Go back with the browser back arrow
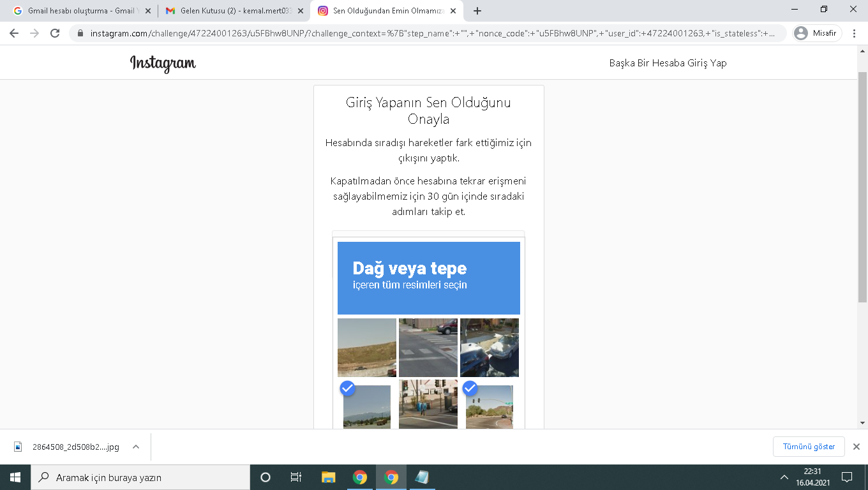 14,33
